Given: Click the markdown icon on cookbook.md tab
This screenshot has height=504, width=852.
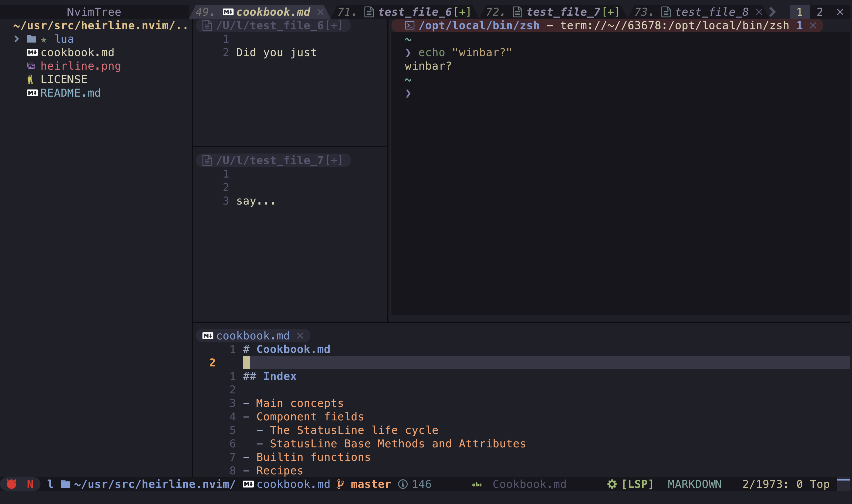Looking at the screenshot, I should point(228,12).
